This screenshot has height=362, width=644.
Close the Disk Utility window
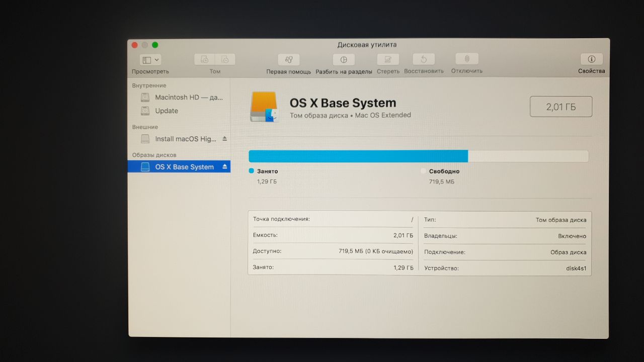[x=135, y=45]
